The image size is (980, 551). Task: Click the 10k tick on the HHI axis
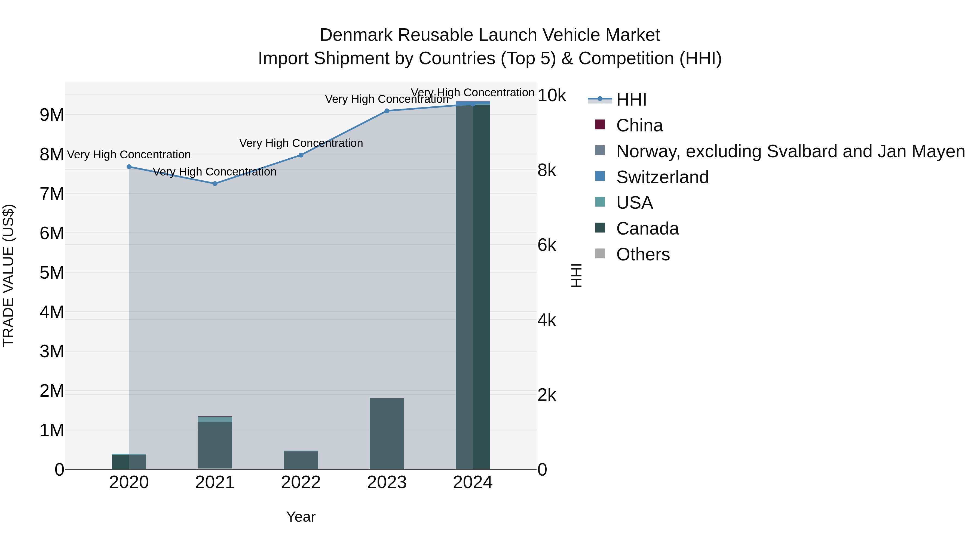point(552,96)
